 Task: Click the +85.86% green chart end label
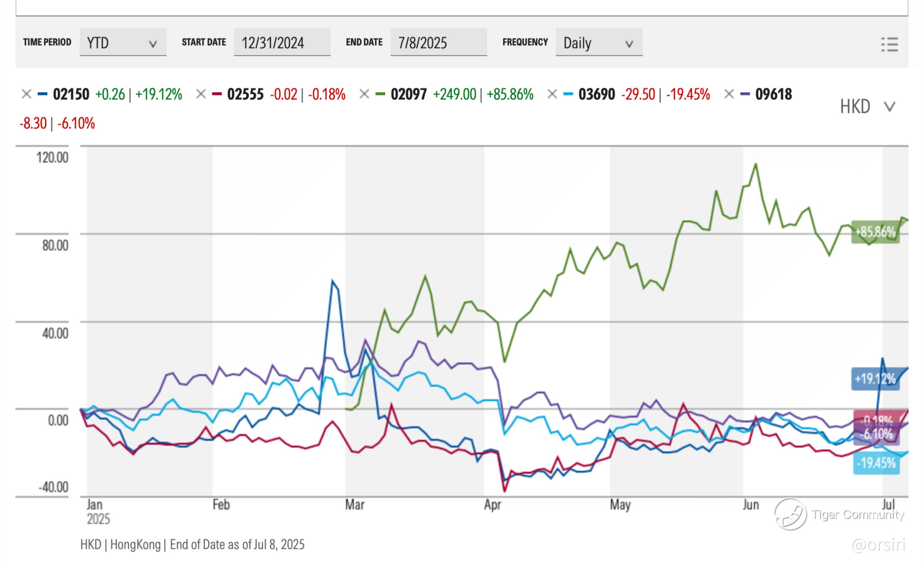(x=875, y=232)
